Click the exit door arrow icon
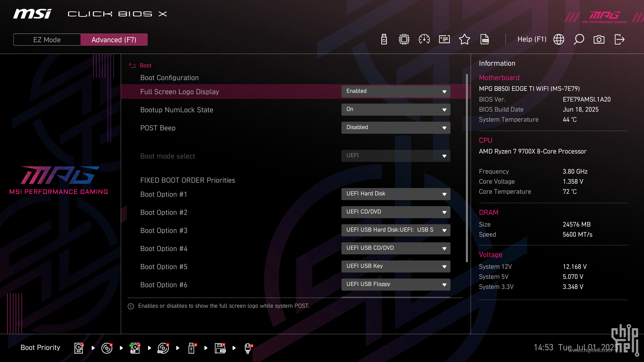644x362 pixels. pos(619,40)
